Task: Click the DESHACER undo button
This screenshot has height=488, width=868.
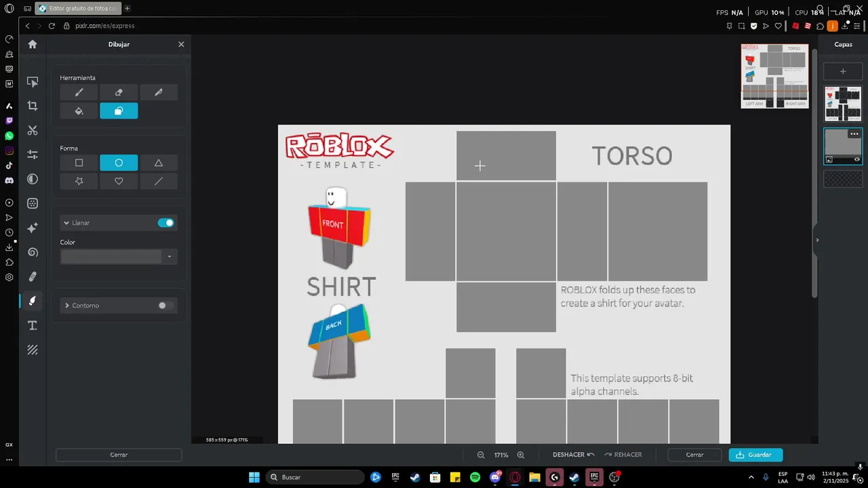Action: tap(574, 455)
